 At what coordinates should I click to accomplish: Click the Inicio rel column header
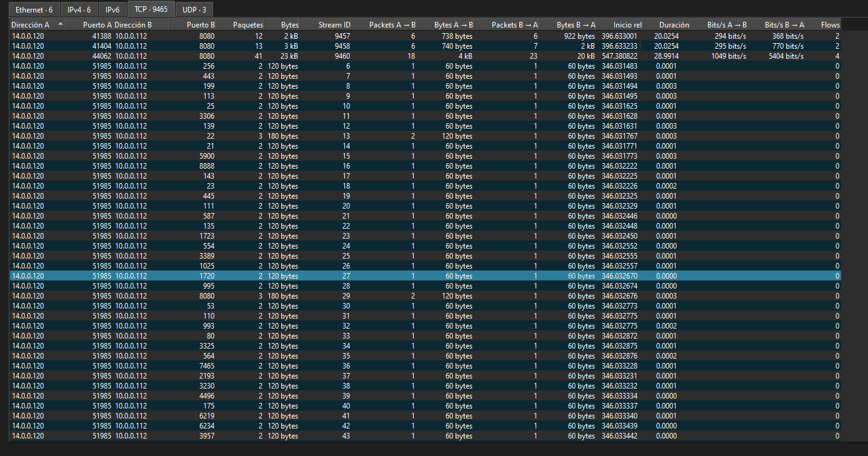click(x=627, y=25)
